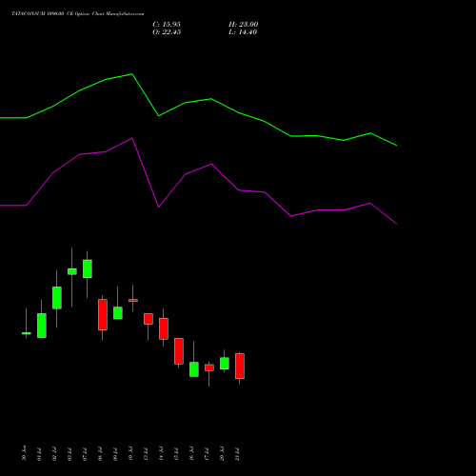
Task: Click the red candlestick above 14 Jul
Action: pyautogui.click(x=164, y=328)
